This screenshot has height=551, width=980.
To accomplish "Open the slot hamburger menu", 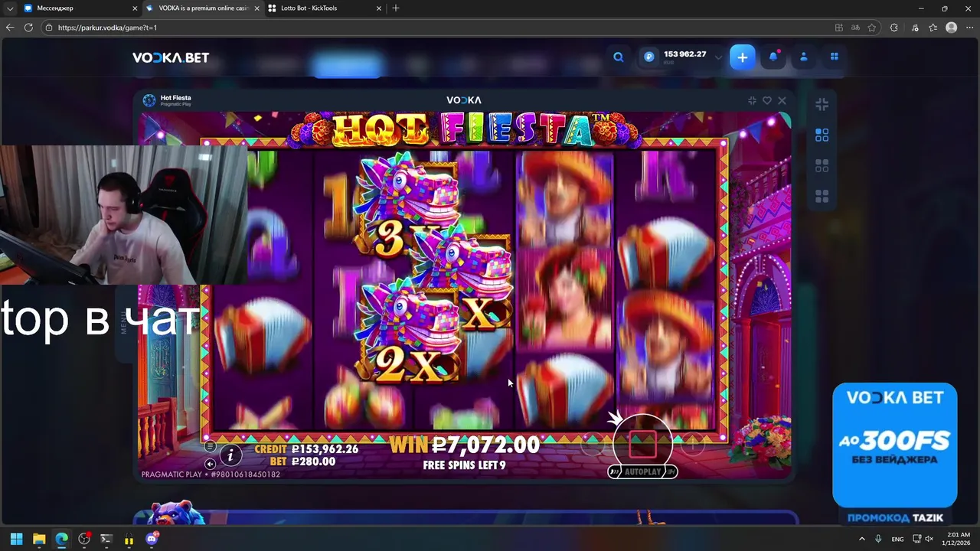I will (210, 447).
